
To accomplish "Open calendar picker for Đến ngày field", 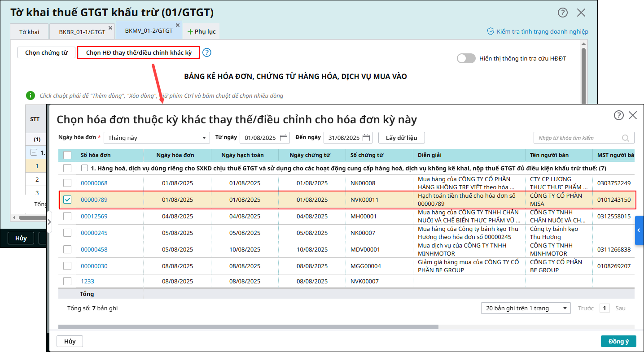I will click(x=367, y=138).
